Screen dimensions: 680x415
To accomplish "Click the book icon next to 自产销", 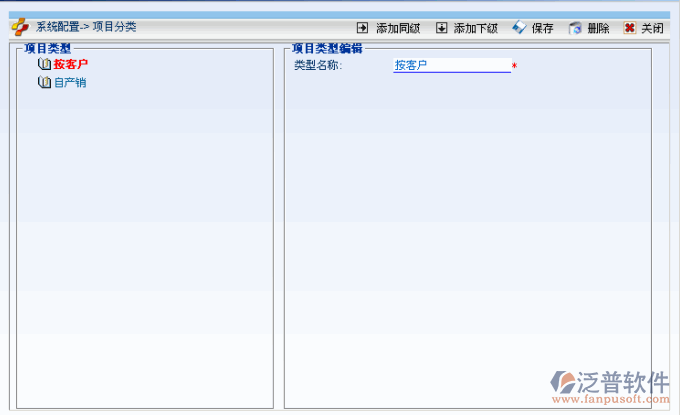I will (x=44, y=82).
